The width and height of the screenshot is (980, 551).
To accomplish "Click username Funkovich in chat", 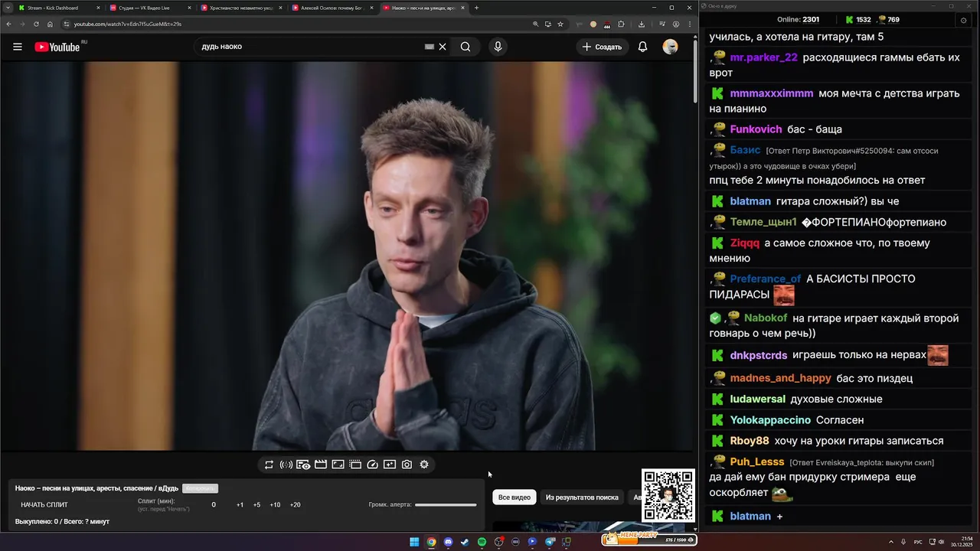I will point(756,129).
